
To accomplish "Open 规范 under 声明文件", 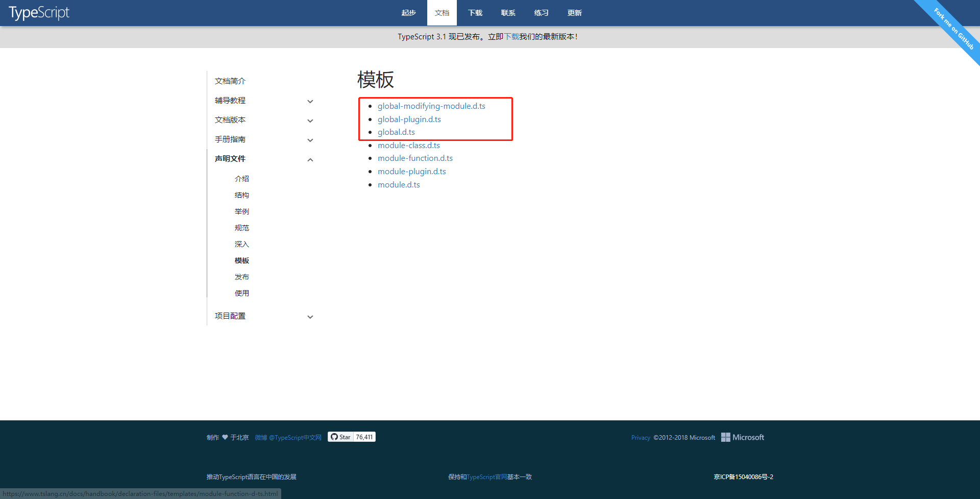I will coord(242,228).
